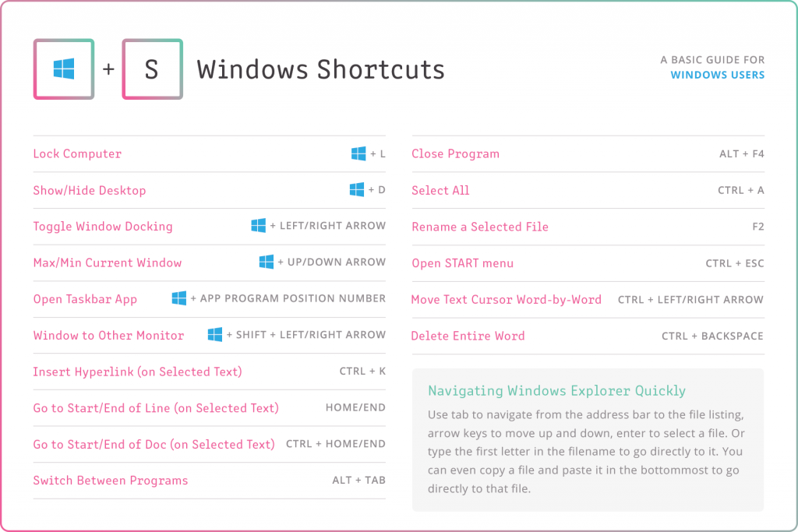Select the Windows logo in the Window to Other Monitor row

215,335
